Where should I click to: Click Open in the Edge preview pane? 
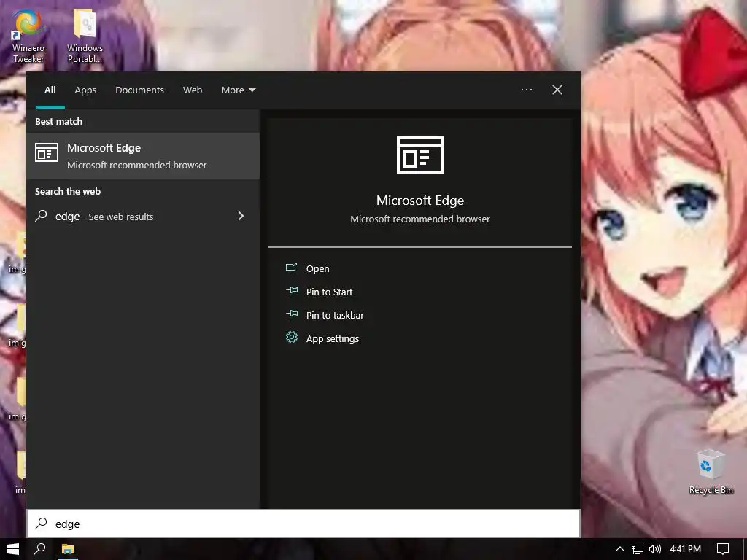pos(317,268)
